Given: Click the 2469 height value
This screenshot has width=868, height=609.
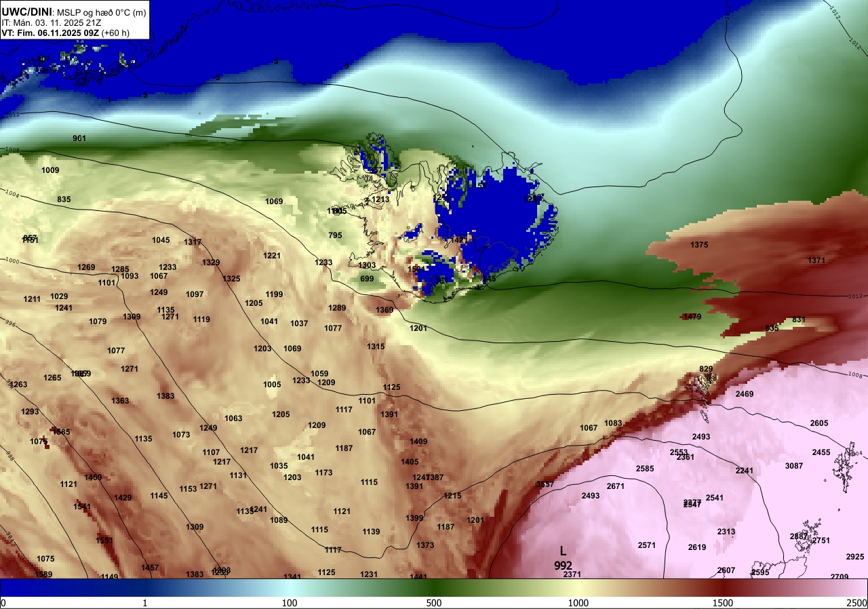Looking at the screenshot, I should coord(745,394).
